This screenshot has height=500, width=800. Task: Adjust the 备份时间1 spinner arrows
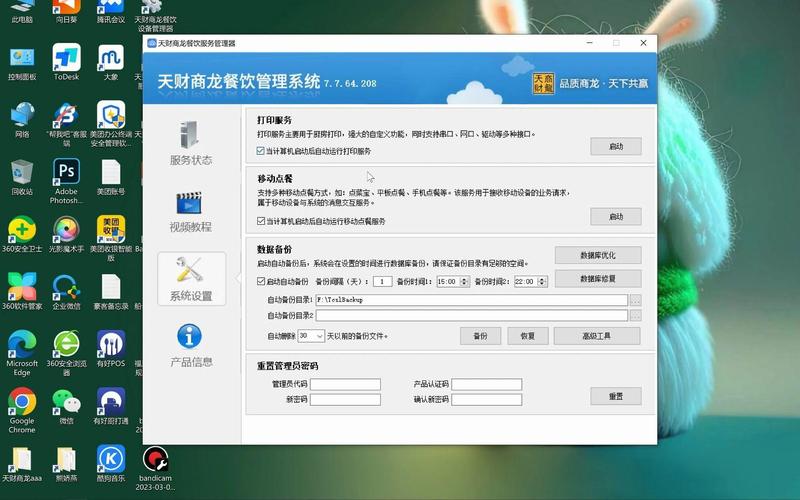[464, 282]
